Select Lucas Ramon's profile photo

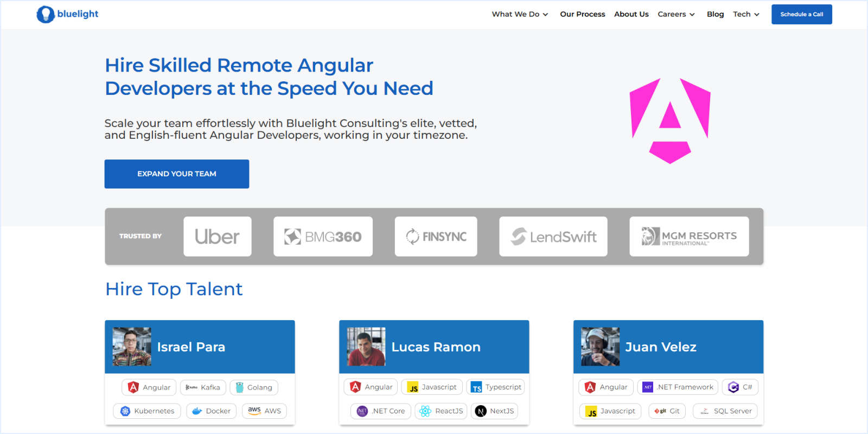point(366,347)
